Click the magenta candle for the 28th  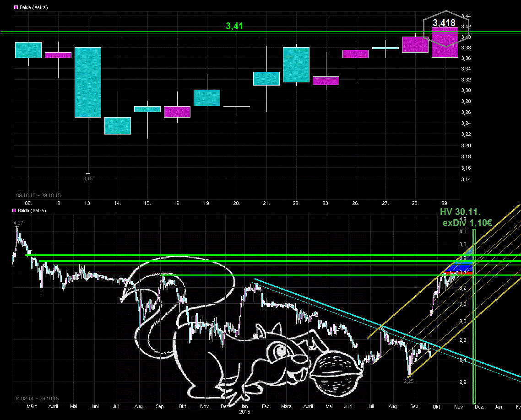pyautogui.click(x=415, y=44)
